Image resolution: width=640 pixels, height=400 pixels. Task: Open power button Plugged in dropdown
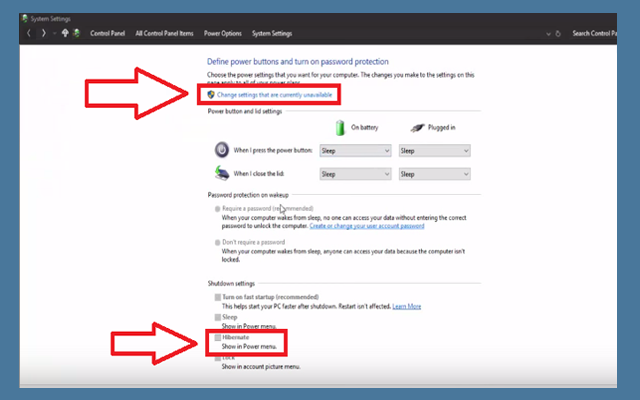point(434,150)
